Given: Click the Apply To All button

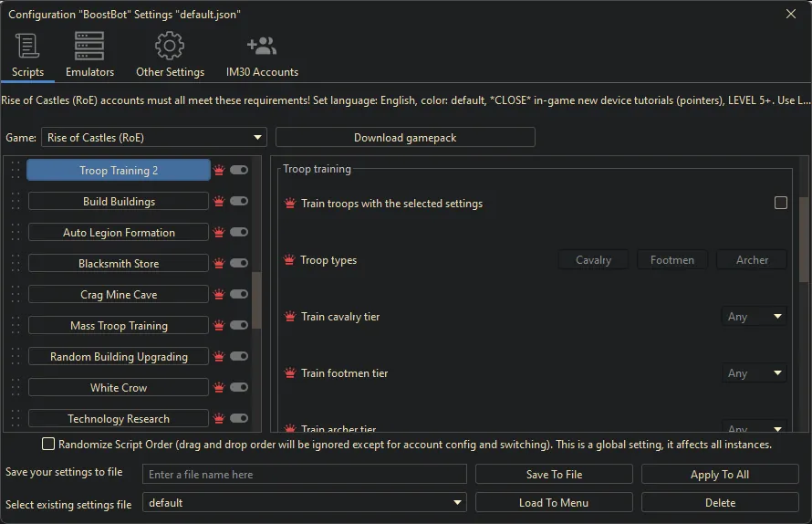Looking at the screenshot, I should coord(720,474).
